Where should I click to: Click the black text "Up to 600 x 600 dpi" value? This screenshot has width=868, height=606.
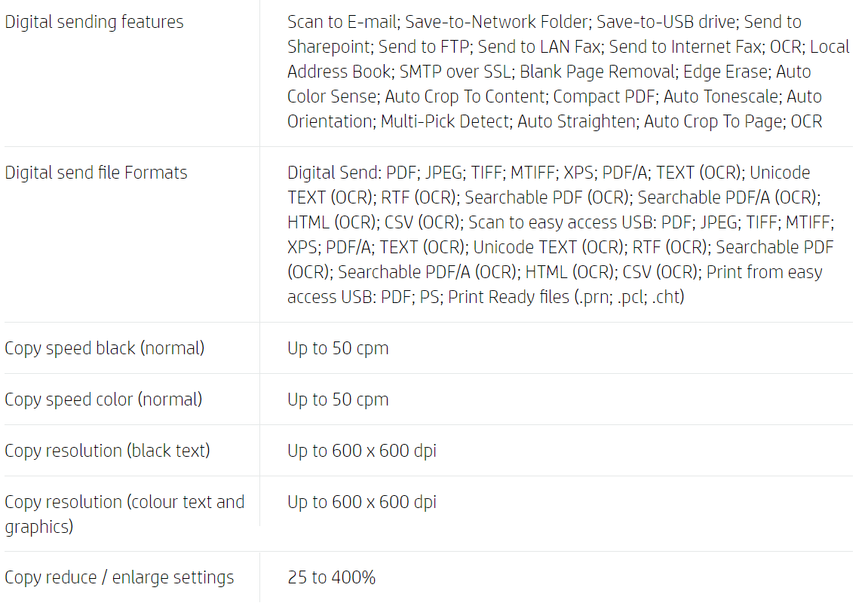point(361,451)
